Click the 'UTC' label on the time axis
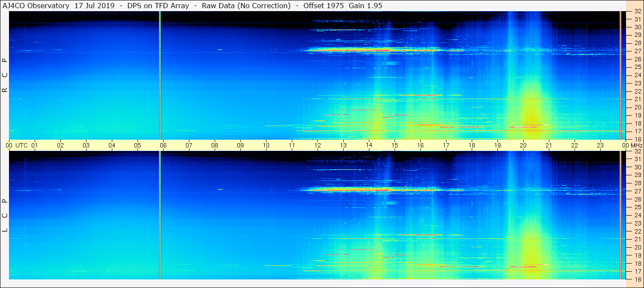 (21, 145)
